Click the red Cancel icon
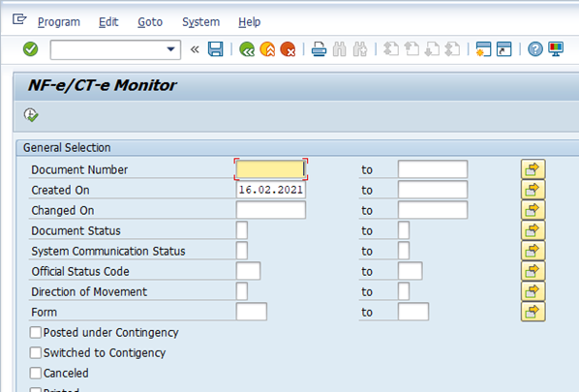 tap(288, 49)
